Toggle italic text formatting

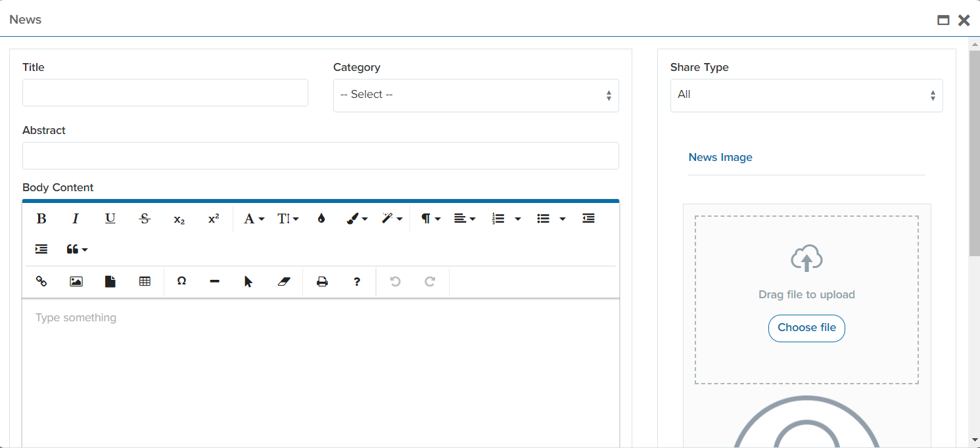tap(76, 219)
